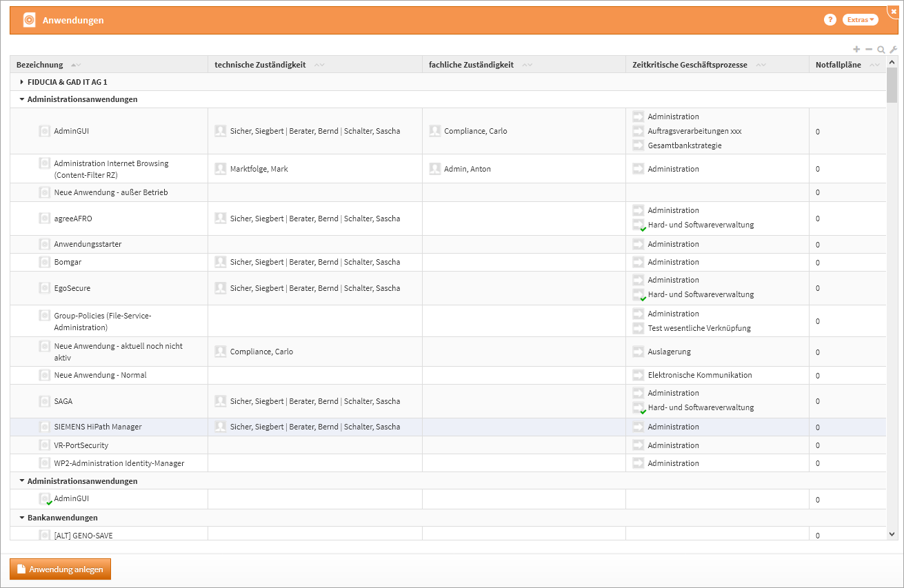This screenshot has height=588, width=904.
Task: Expand all groups with the plus icon
Action: point(856,49)
